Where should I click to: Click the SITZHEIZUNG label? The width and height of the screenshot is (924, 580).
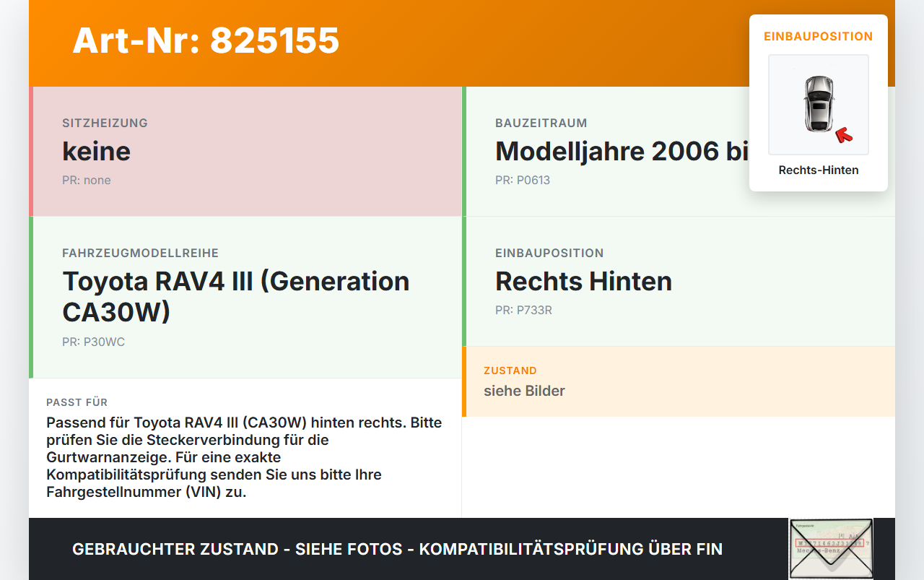tap(105, 123)
